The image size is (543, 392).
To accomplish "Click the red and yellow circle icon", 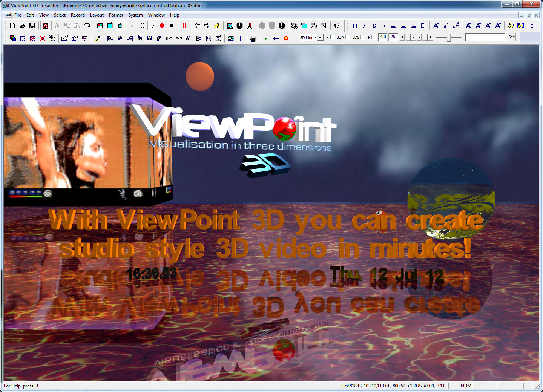I will pyautogui.click(x=286, y=38).
